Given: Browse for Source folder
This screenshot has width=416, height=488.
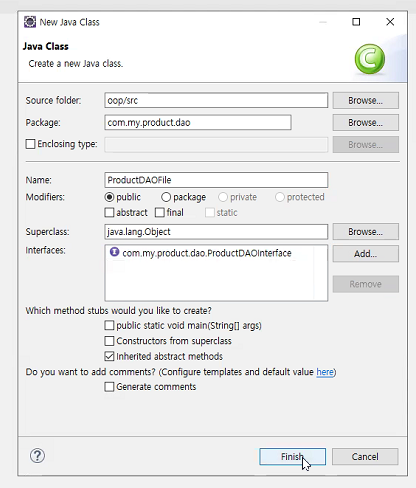Looking at the screenshot, I should coord(365,100).
